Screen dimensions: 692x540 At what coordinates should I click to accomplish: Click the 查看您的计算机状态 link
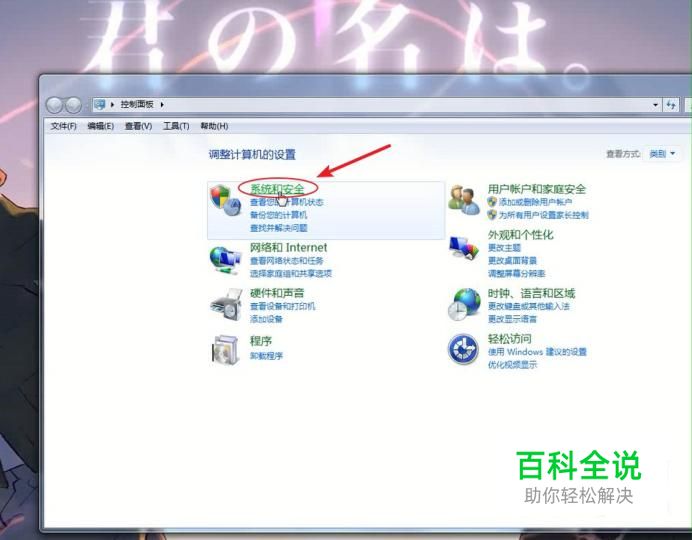coord(287,202)
